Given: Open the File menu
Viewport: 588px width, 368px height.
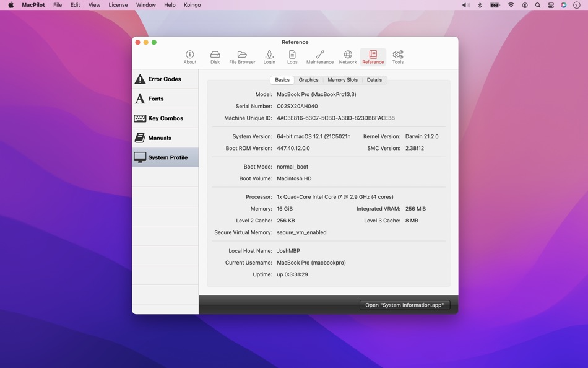Looking at the screenshot, I should pos(58,5).
